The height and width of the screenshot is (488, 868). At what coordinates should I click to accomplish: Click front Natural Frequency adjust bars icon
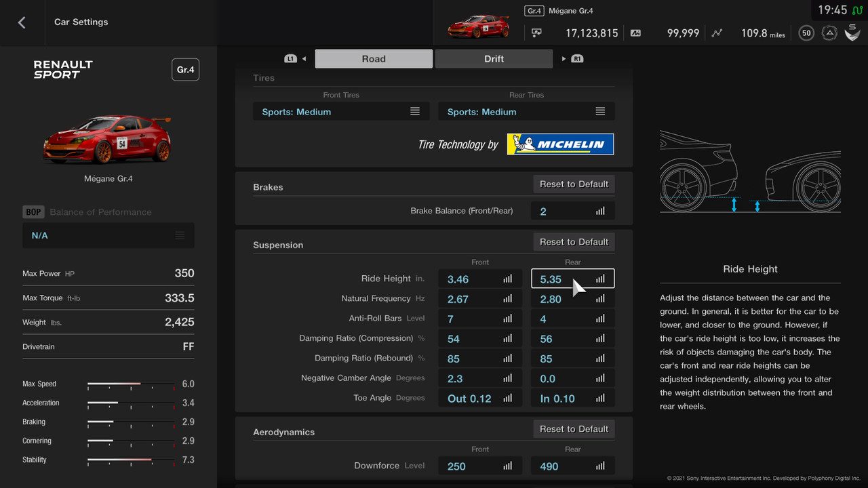pyautogui.click(x=507, y=299)
